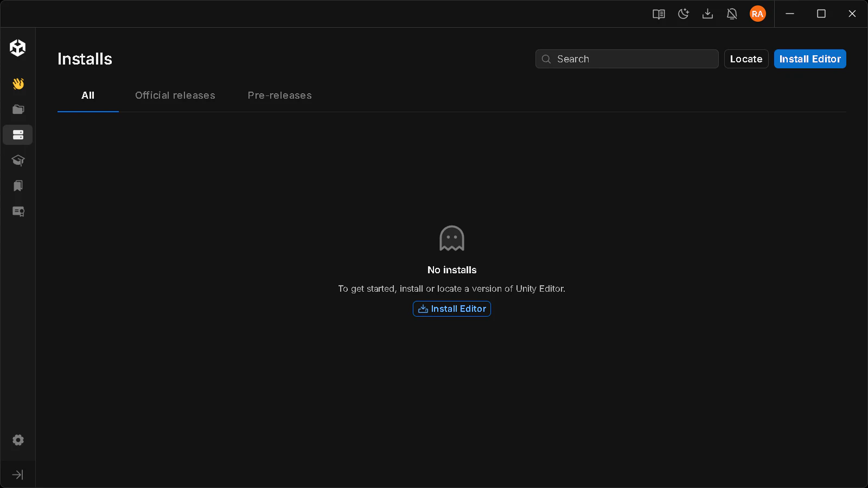Open the waving hand welcome page
Screen dimensions: 868x488
tap(18, 84)
